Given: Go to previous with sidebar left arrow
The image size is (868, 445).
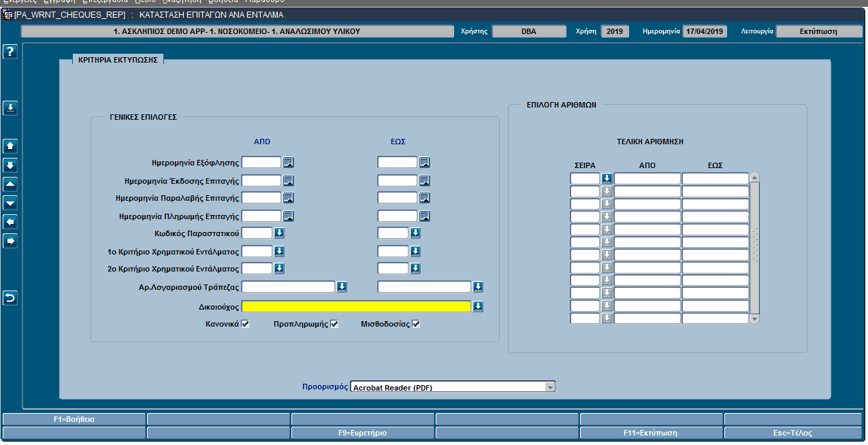Looking at the screenshot, I should [10, 222].
